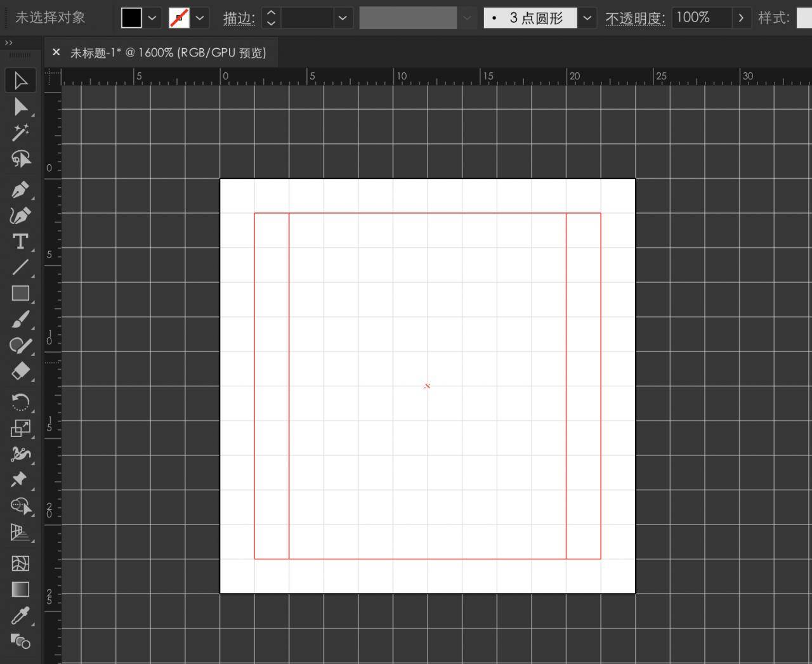Click the 不透明度 opacity label link

click(x=635, y=18)
